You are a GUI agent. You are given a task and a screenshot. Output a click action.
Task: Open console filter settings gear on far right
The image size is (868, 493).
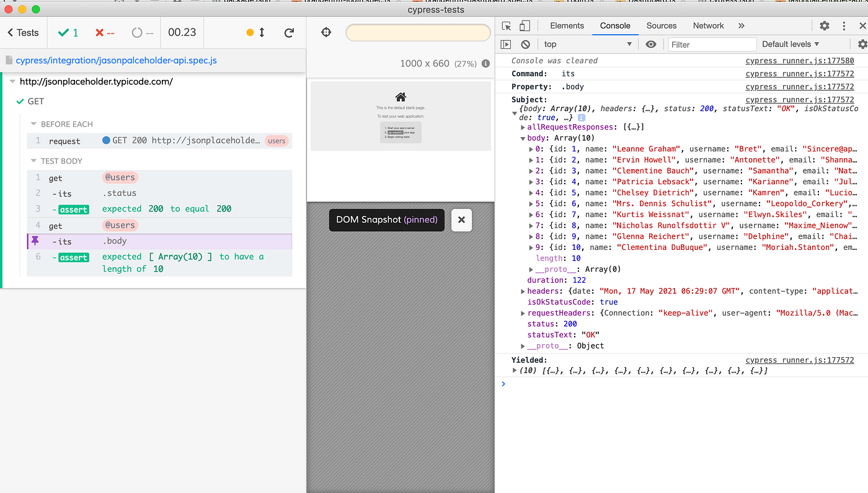[x=862, y=44]
